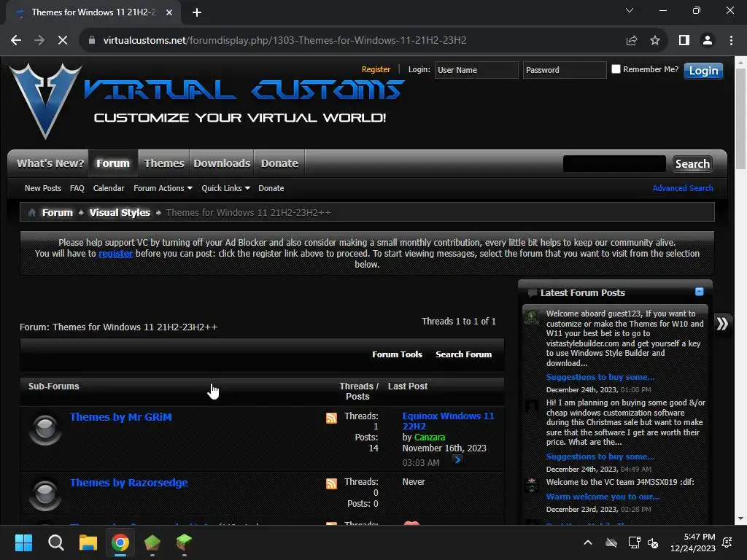Click the browser address bar URL
The height and width of the screenshot is (560, 747).
(x=285, y=41)
